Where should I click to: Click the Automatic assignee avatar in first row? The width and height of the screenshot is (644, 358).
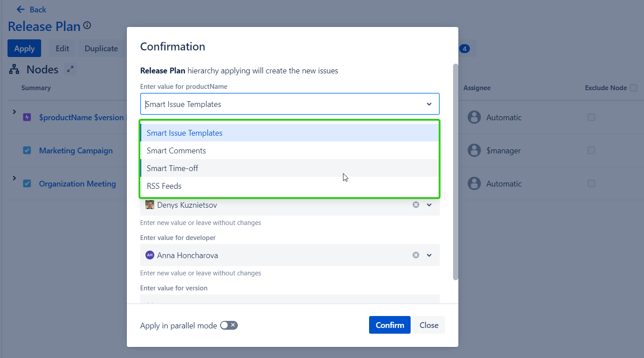pos(474,117)
